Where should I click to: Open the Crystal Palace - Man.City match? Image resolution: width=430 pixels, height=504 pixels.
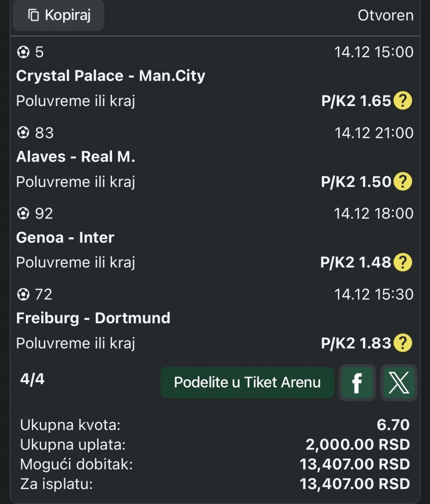tap(111, 76)
